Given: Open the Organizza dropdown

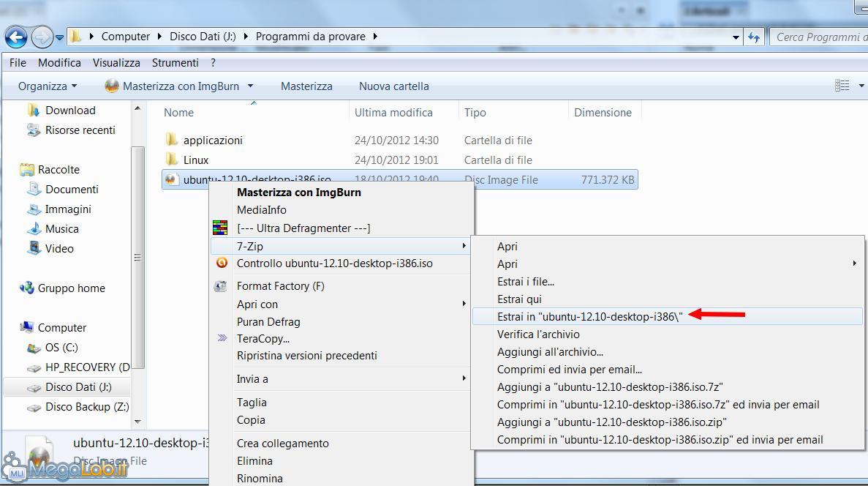Looking at the screenshot, I should (x=47, y=86).
